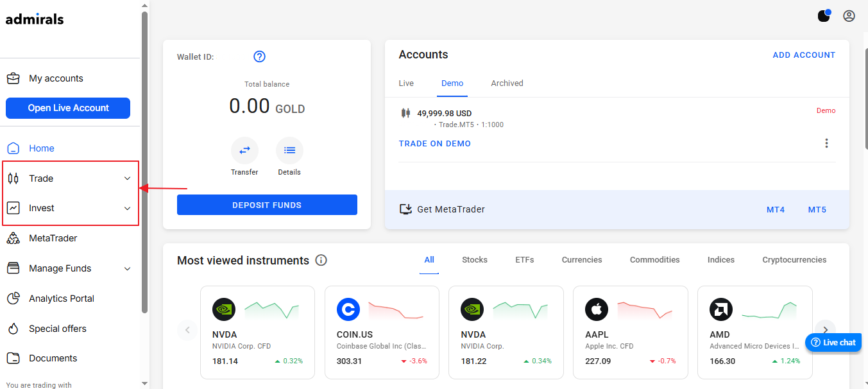Click the Transfer arrows icon
Image resolution: width=868 pixels, height=389 pixels.
[x=244, y=150]
